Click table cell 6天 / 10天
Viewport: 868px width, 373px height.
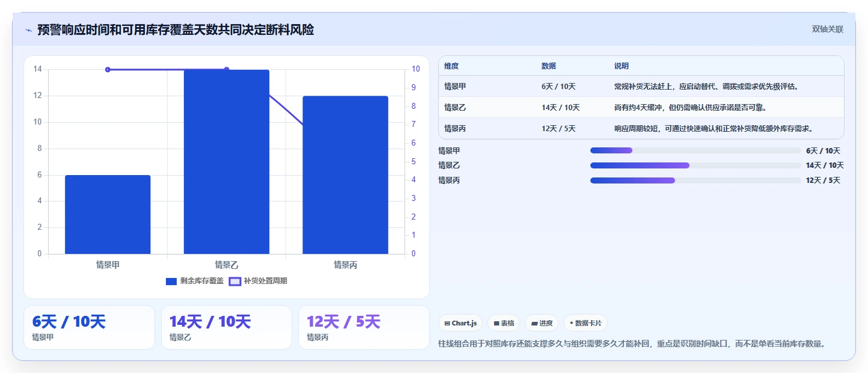pos(558,86)
